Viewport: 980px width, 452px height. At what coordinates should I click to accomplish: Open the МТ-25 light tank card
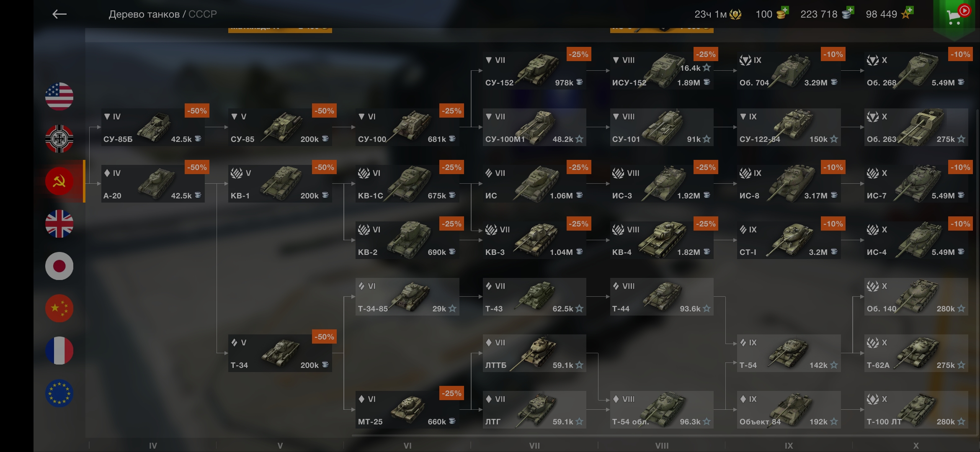(x=407, y=410)
